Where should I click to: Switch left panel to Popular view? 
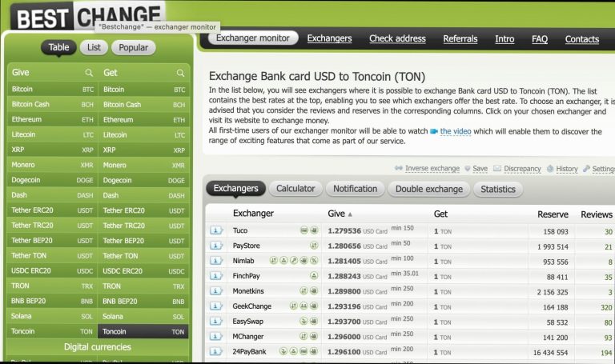click(134, 48)
